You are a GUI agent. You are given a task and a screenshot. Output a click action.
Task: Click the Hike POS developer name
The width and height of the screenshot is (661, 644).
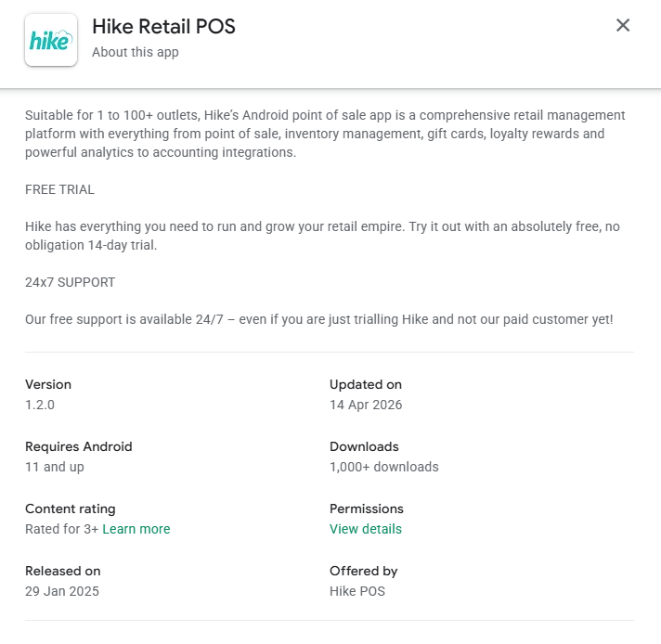(357, 591)
